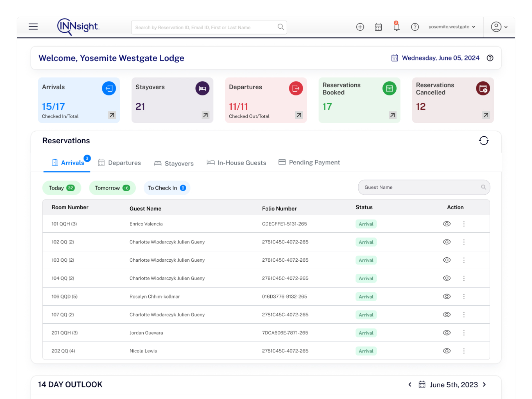Open Departures card arrow link
The image size is (532, 399).
click(x=299, y=115)
